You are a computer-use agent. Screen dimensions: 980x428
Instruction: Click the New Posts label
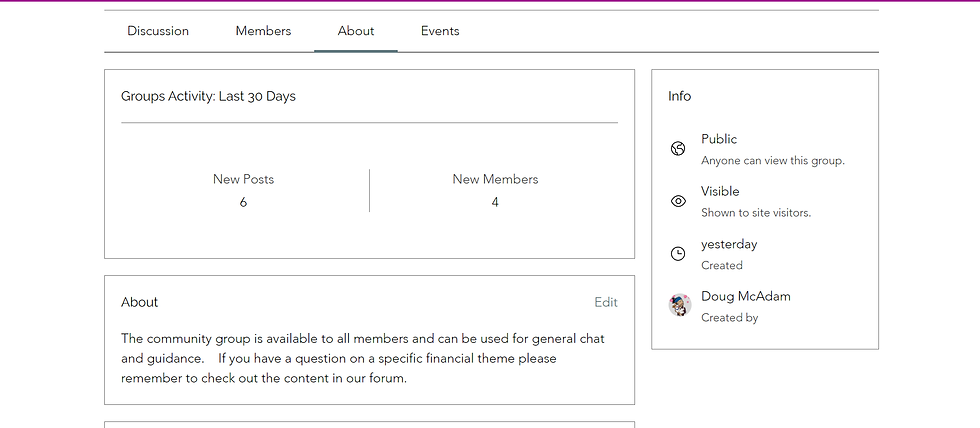(243, 179)
